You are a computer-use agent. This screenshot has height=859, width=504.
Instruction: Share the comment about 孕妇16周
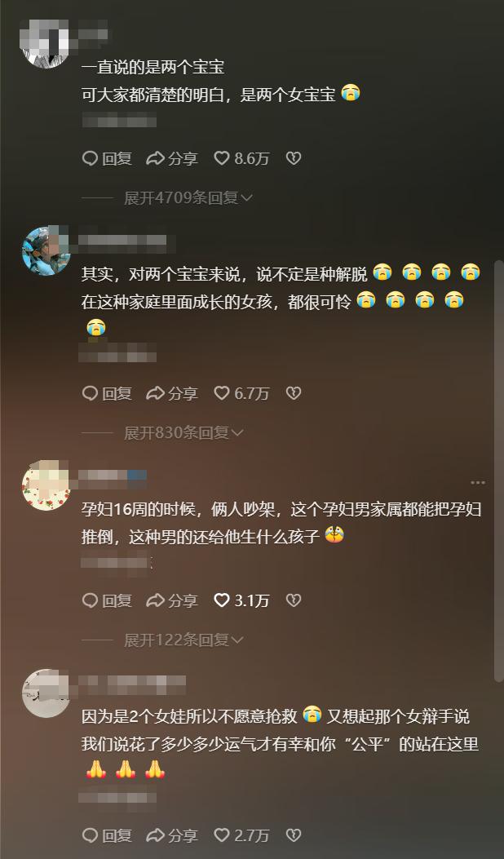coord(172,600)
